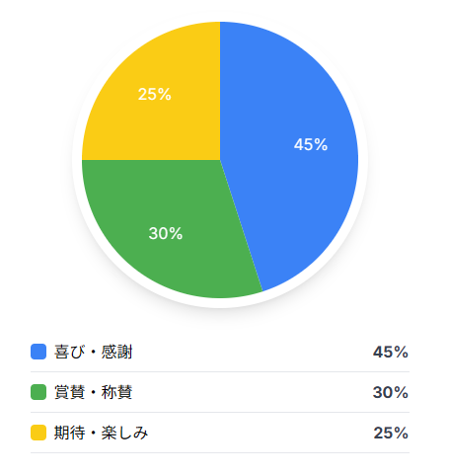Image resolution: width=449 pixels, height=476 pixels.
Task: Click the 45% label inside the pie
Action: [x=311, y=144]
